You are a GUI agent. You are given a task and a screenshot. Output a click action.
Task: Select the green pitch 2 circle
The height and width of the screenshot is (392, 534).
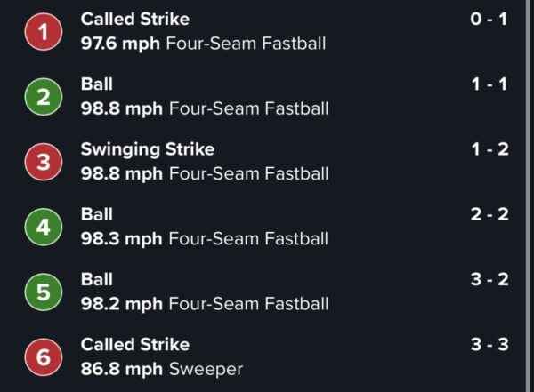(x=42, y=98)
